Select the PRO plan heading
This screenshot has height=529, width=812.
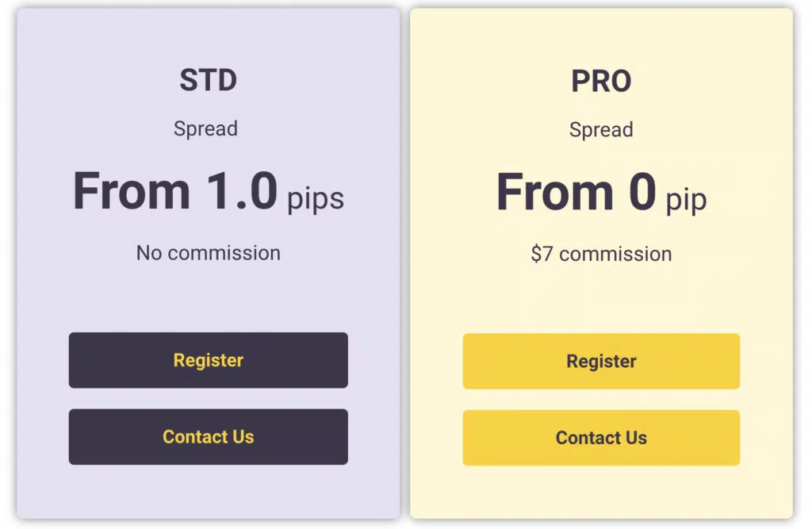click(x=601, y=81)
